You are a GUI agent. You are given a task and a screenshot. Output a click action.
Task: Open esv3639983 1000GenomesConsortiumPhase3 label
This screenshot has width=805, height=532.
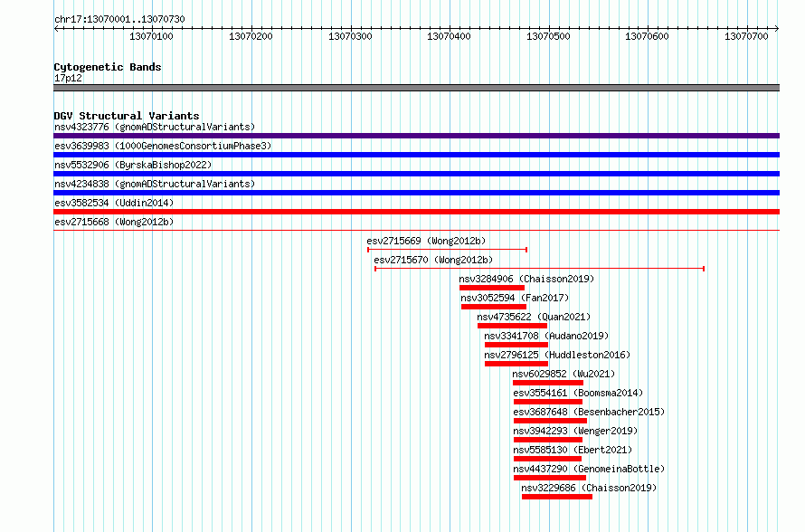pyautogui.click(x=163, y=146)
